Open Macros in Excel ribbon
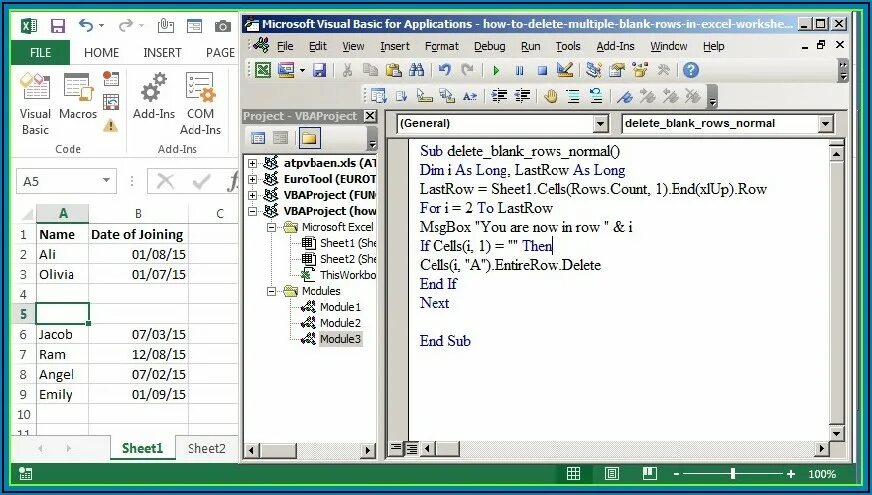The height and width of the screenshot is (495, 872). pos(78,96)
